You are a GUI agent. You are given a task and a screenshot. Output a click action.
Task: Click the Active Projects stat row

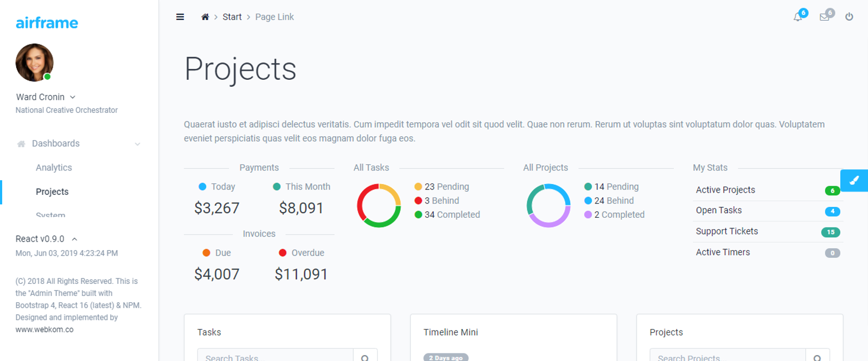768,190
